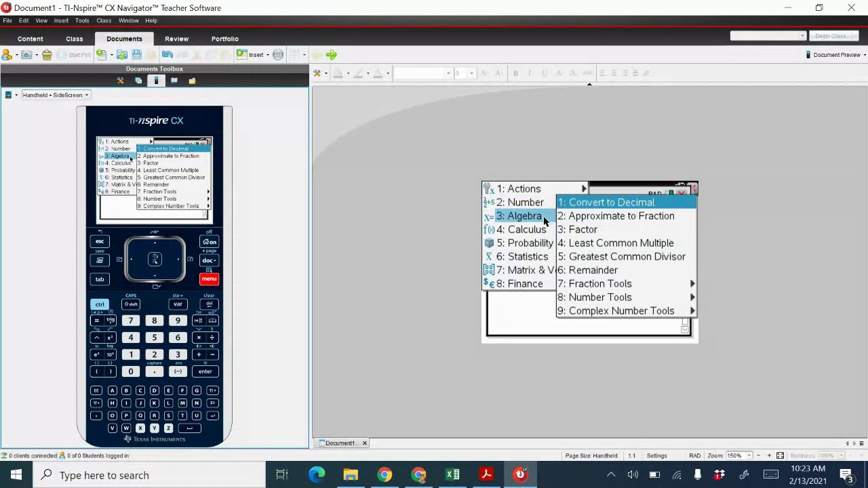Expand the Number Tools submenu
Image resolution: width=868 pixels, height=488 pixels.
click(692, 297)
